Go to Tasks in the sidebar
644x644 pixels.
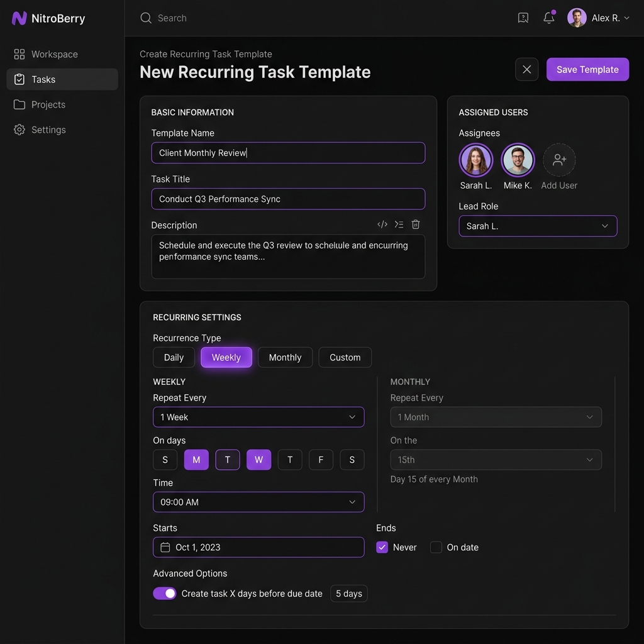(x=62, y=79)
